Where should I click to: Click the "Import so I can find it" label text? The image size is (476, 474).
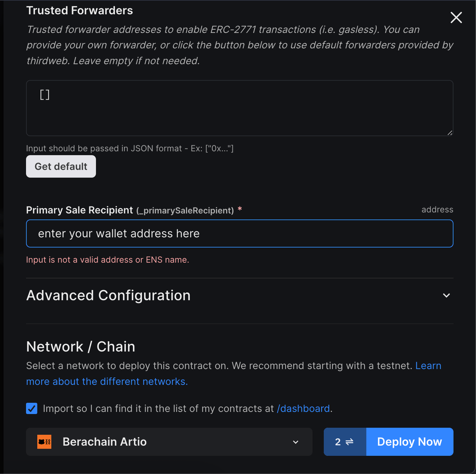click(158, 409)
